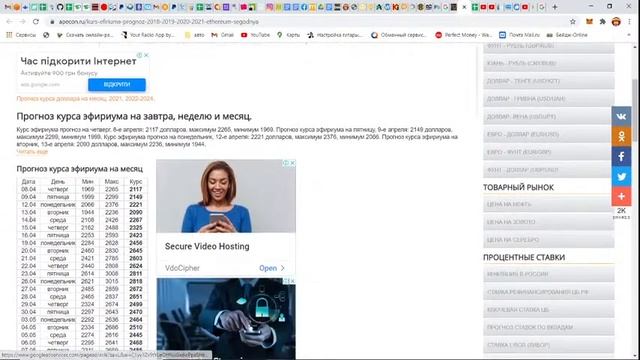Share page on Odnoklassniki
This screenshot has height=360, width=640.
pos(621,136)
